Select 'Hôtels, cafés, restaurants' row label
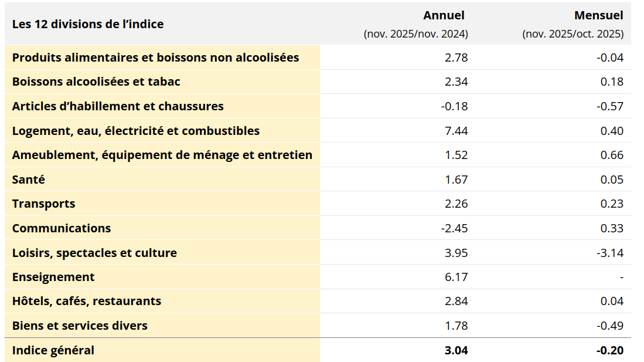 coord(87,301)
